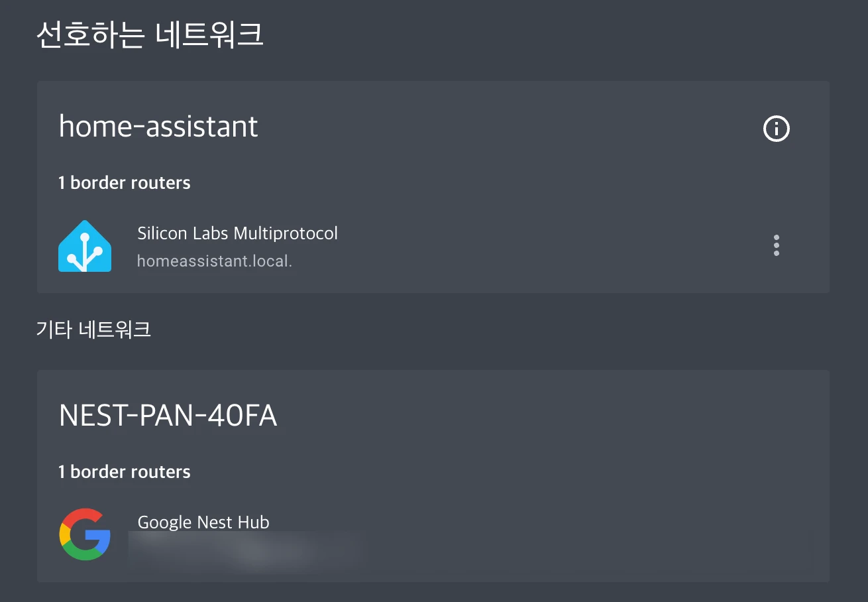Click "1 border routers" under home-assistant
The height and width of the screenshot is (602, 868).
[x=124, y=183]
